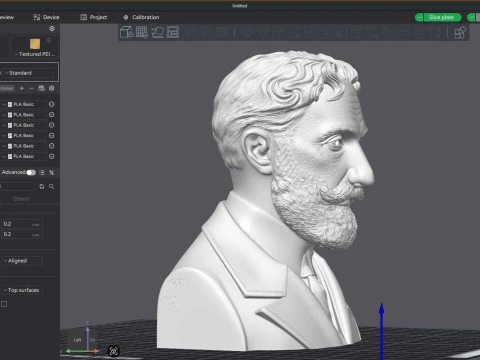The width and height of the screenshot is (480, 360).
Task: Switch to the Calibration tab
Action: (141, 17)
